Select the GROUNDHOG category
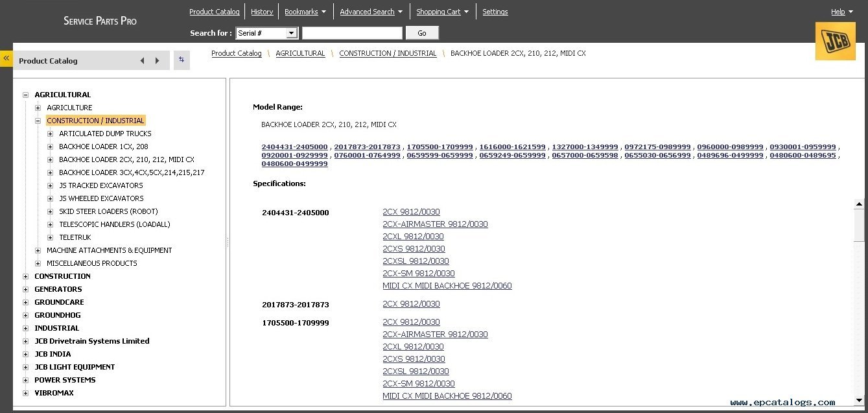 point(58,315)
